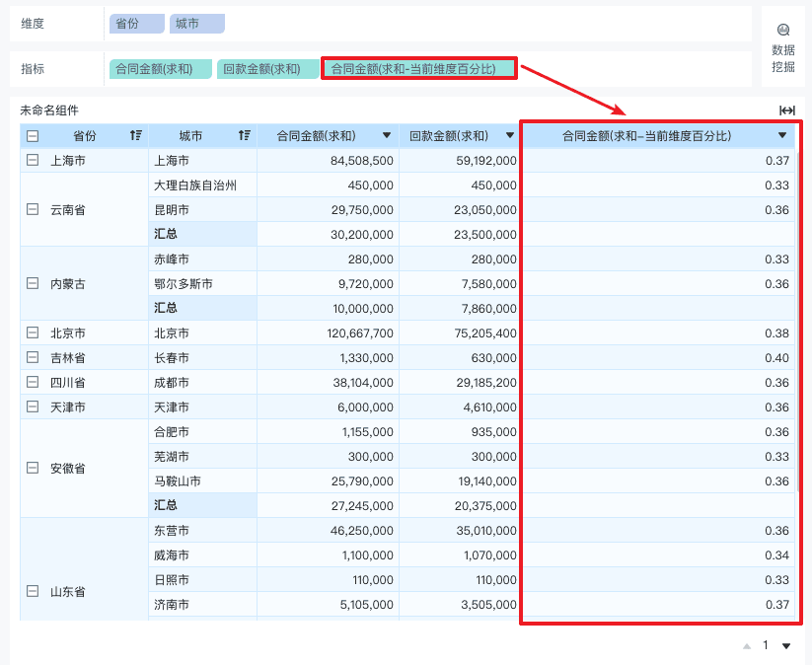Sort the 城市 column
Screen dimensions: 812x665
coord(245,136)
